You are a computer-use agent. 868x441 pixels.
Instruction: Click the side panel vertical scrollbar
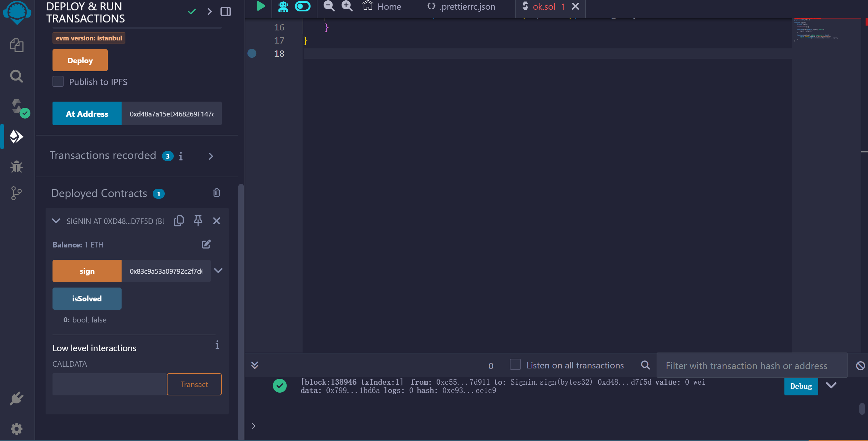tap(241, 312)
